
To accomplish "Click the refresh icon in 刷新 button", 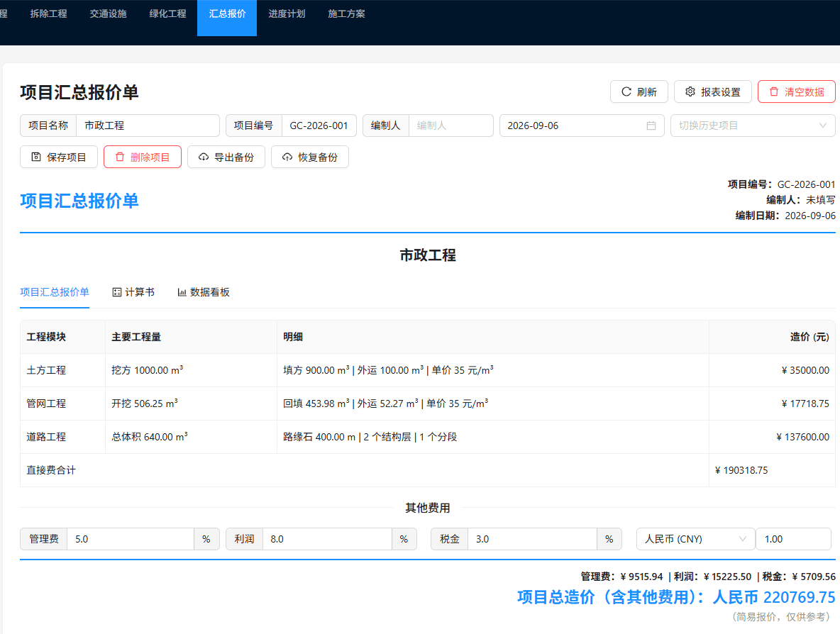I will tap(626, 91).
